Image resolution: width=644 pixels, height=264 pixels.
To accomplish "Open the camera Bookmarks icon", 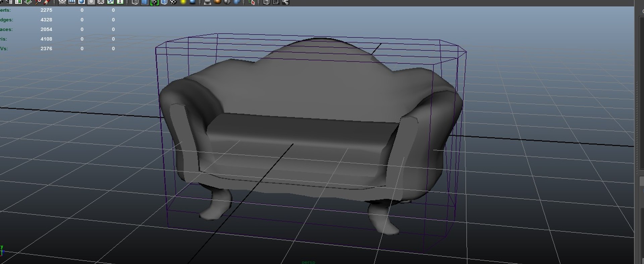I will (x=18, y=2).
